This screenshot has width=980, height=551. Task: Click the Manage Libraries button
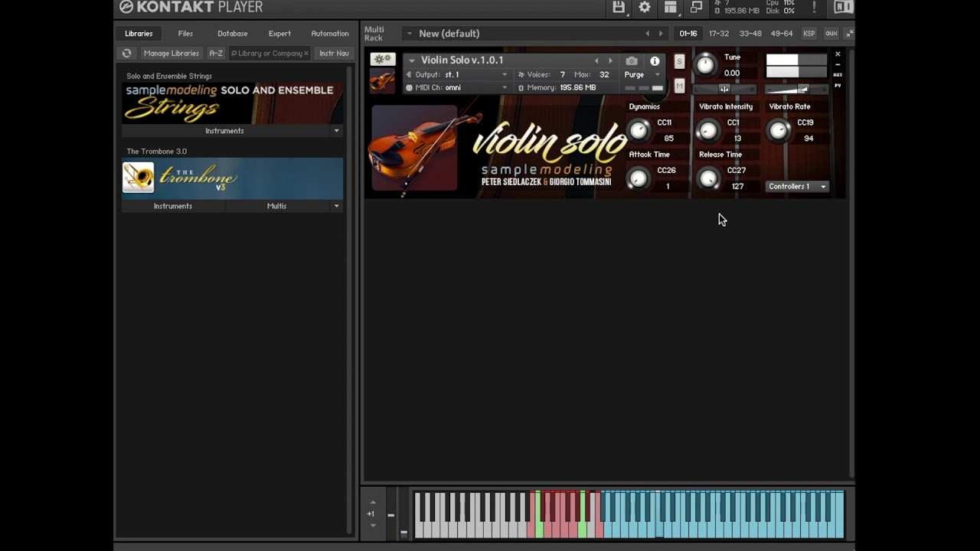click(171, 54)
